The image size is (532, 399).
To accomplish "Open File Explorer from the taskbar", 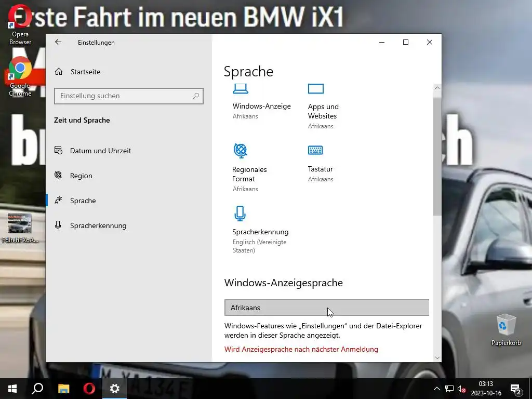I will coord(63,389).
